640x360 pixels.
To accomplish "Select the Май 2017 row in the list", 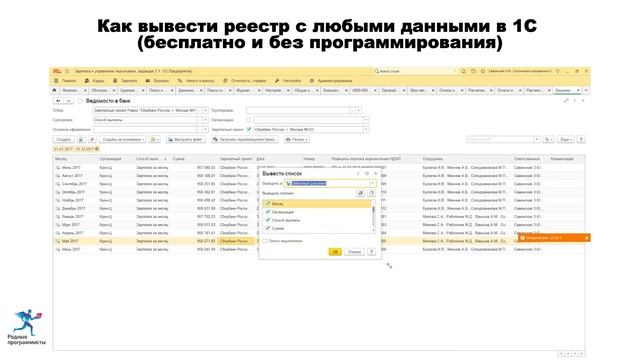I will [x=318, y=241].
